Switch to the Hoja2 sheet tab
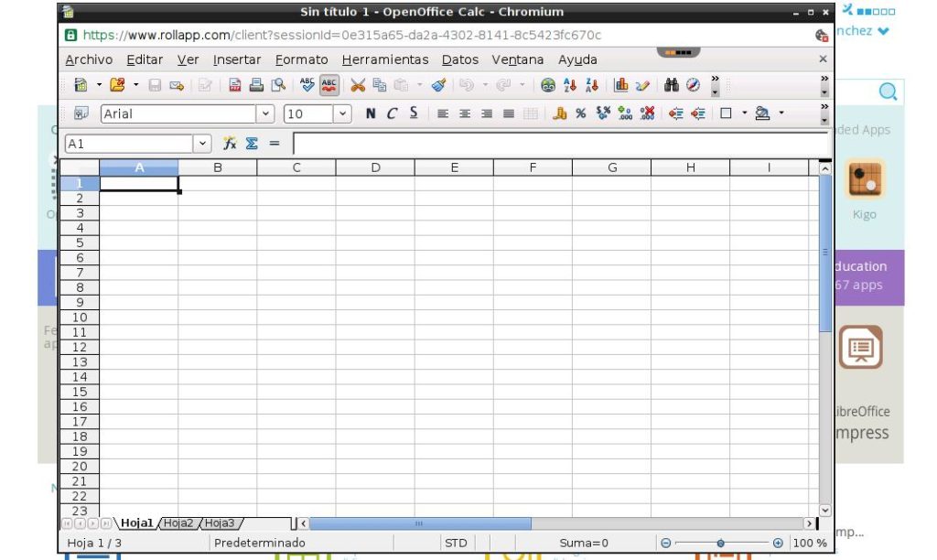 178,523
